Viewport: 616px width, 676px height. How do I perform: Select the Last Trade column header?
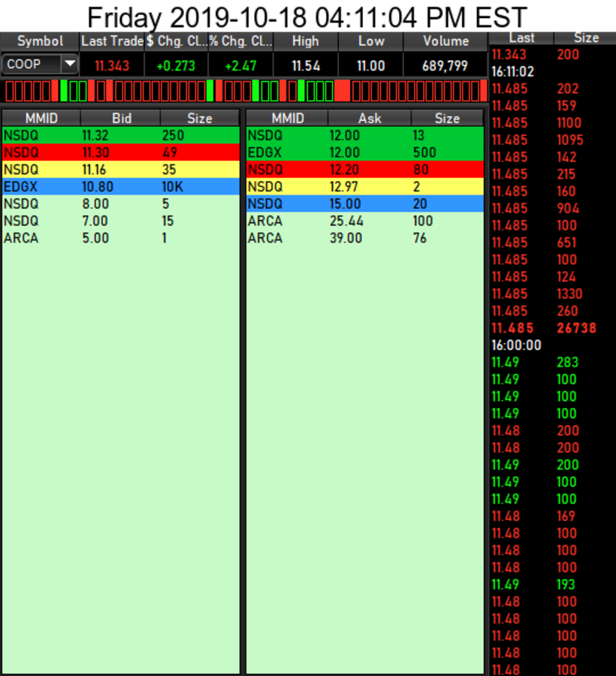[x=112, y=41]
